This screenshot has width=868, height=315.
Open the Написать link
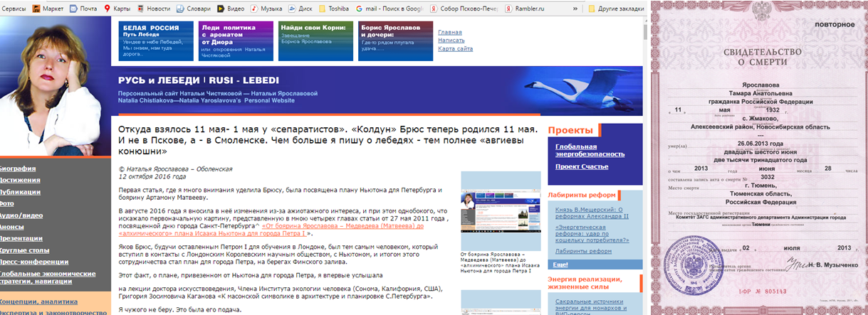click(x=451, y=41)
